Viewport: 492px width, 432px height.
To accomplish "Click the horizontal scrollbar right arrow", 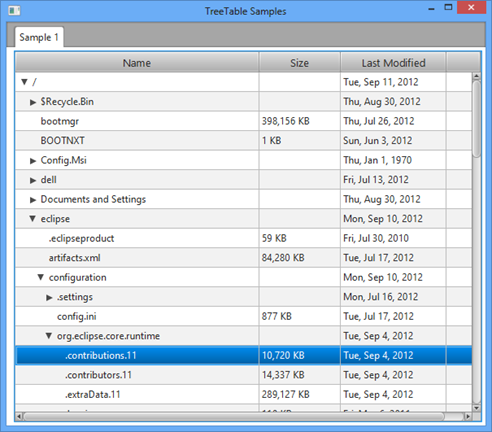I will tap(468, 416).
